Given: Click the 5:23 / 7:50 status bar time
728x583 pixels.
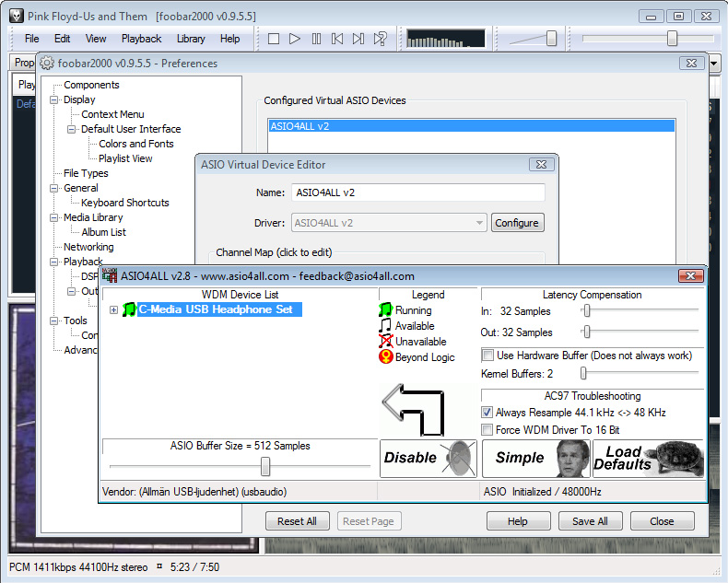Looking at the screenshot, I should click(x=194, y=566).
